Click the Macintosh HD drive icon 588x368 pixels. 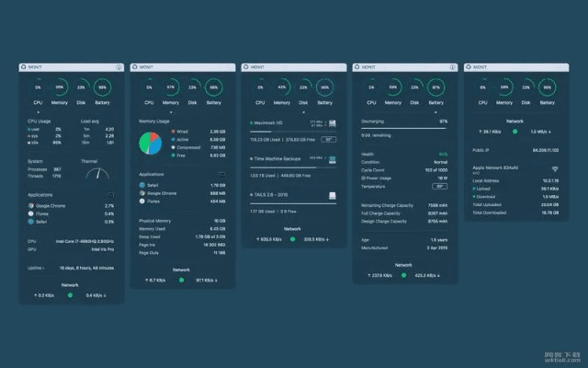332,123
